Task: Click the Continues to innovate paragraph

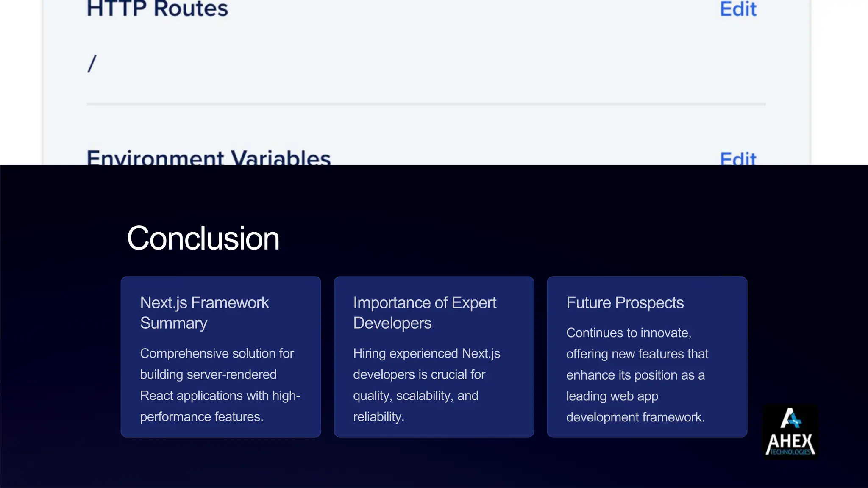Action: (x=637, y=374)
